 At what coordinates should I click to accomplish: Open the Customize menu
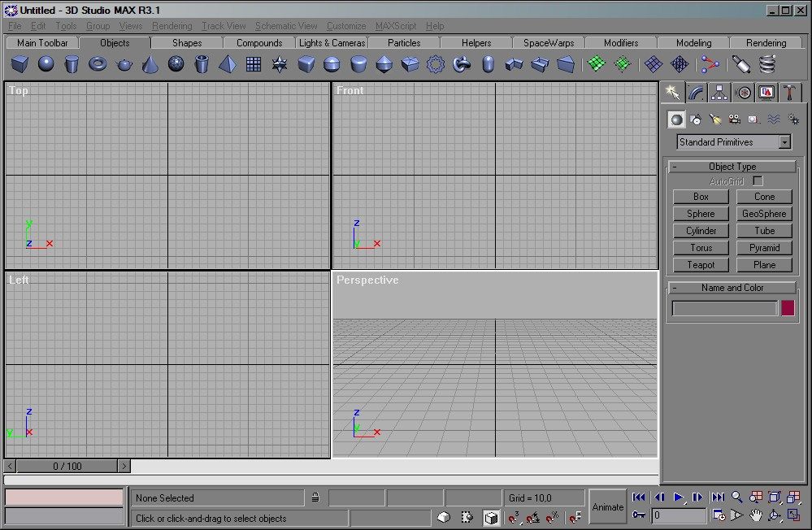(346, 26)
